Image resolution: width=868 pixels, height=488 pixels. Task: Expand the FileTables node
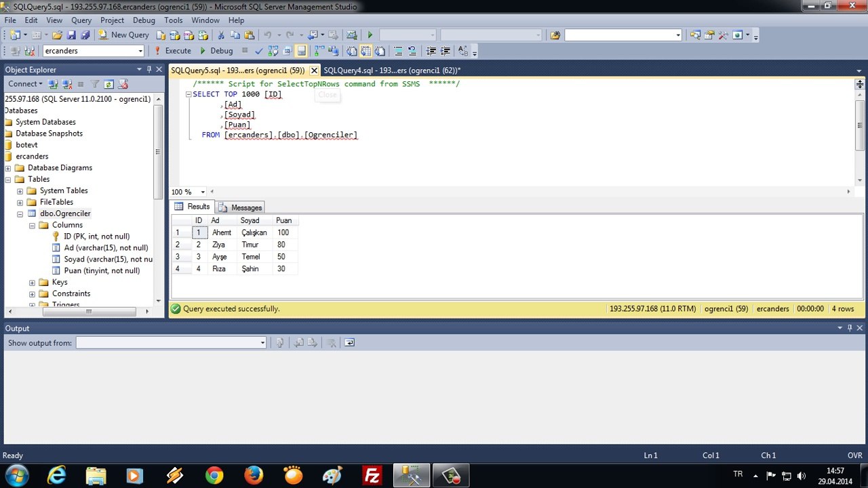(20, 203)
